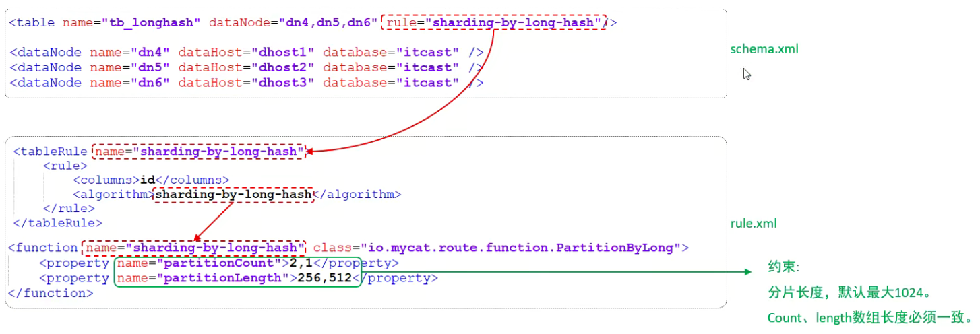Click the partitionCount property name
Viewport: 980px width, 334px height.
pos(202,263)
